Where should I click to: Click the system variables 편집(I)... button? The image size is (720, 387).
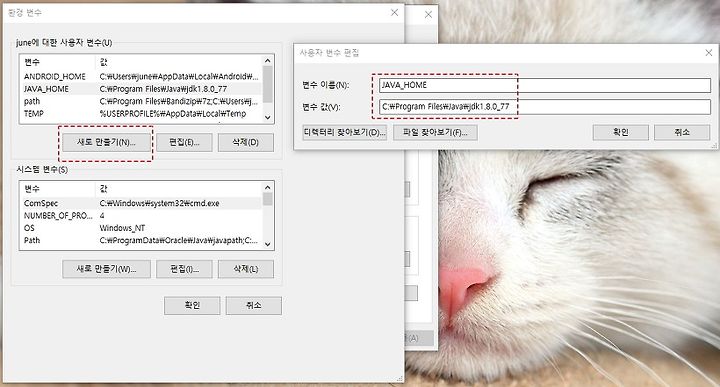[184, 269]
